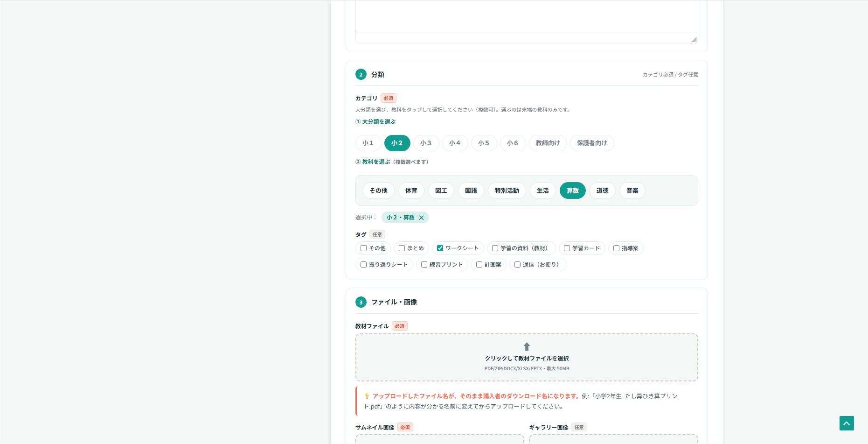Click the ② 教科を選ぶ label
Screen dimensions: 868x444
pyautogui.click(x=373, y=162)
